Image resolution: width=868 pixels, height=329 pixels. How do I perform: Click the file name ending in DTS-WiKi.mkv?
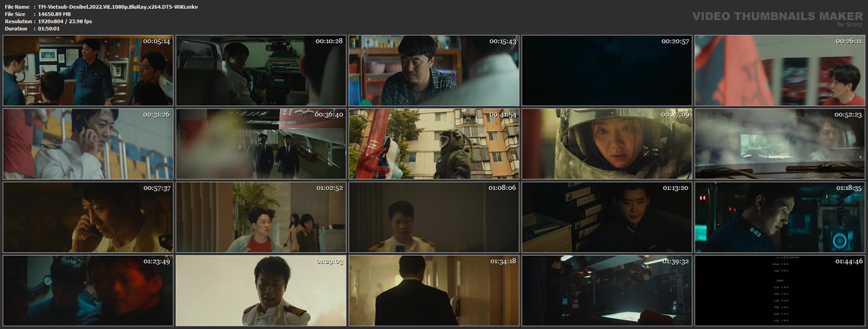click(x=118, y=6)
